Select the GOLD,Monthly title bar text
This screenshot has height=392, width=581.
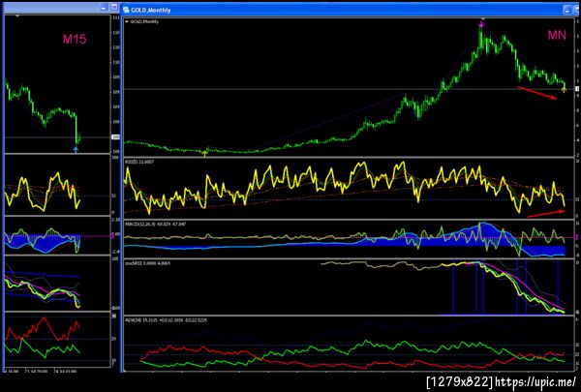pyautogui.click(x=151, y=10)
